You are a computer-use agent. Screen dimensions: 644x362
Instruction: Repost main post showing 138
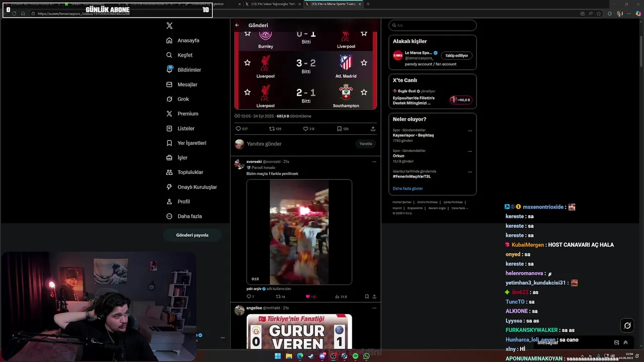tap(275, 129)
